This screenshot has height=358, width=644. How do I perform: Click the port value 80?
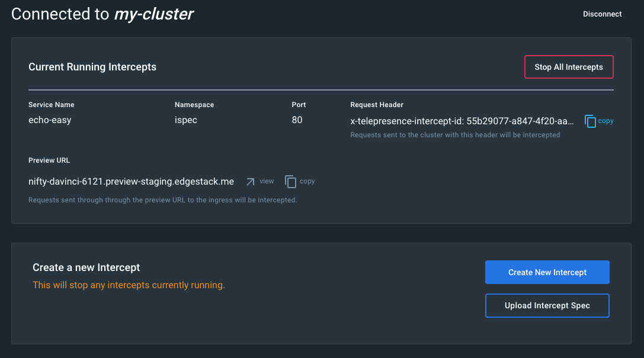(297, 120)
